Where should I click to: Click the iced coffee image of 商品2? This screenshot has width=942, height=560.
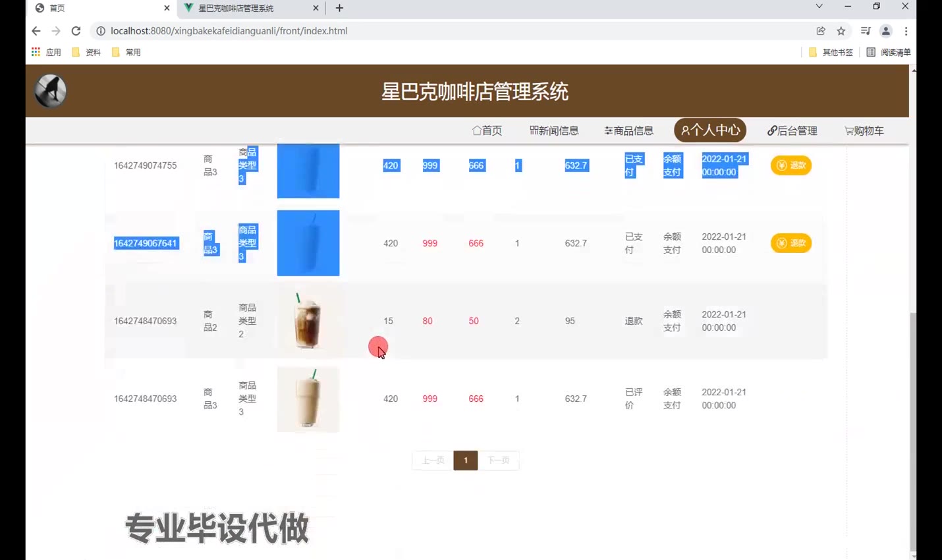coord(308,321)
